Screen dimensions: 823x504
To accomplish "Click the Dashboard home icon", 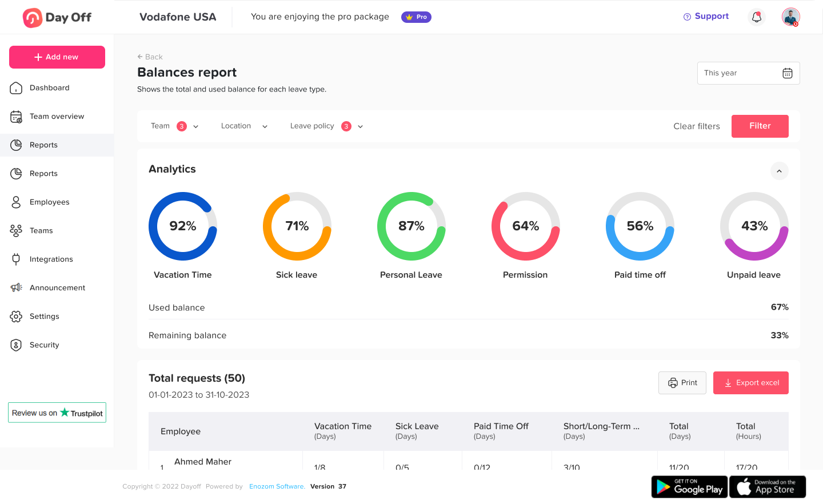I will [x=16, y=88].
